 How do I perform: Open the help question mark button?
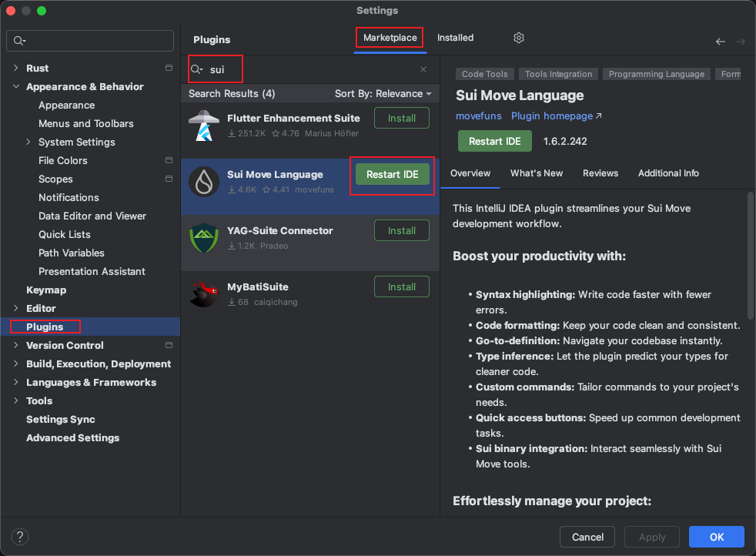coord(20,537)
